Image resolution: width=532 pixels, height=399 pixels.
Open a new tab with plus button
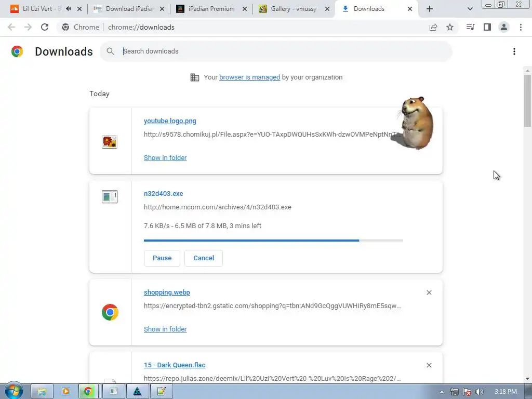[x=430, y=9]
